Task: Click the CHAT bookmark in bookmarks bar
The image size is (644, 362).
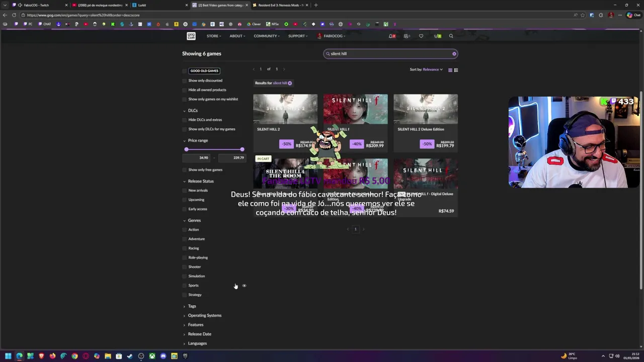Action: click(44, 24)
